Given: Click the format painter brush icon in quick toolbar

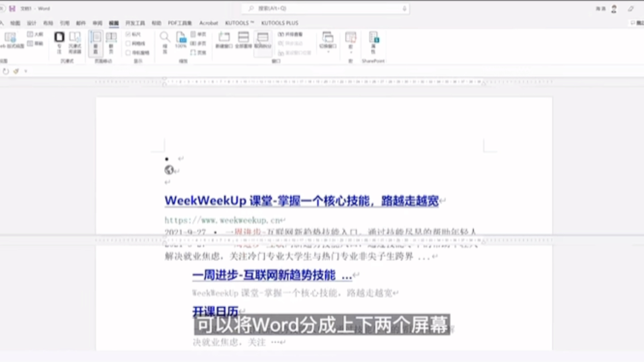Looking at the screenshot, I should point(16,71).
